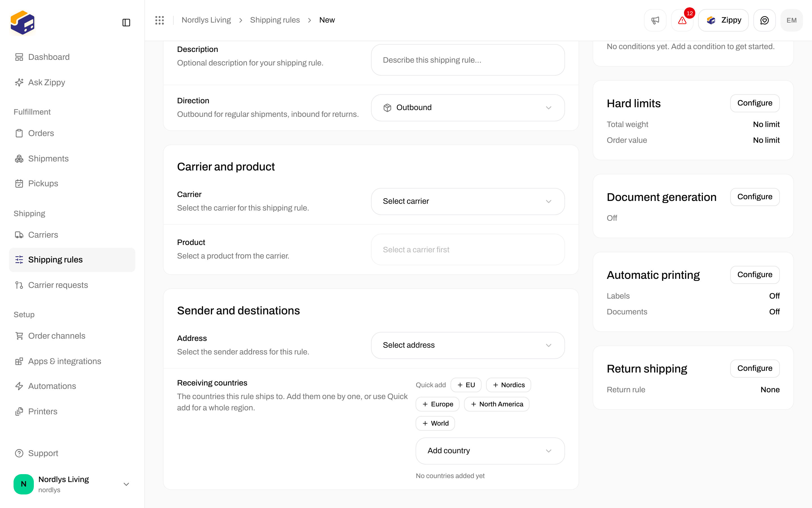812x508 pixels.
Task: Open Apps & integrations page
Action: [72, 361]
